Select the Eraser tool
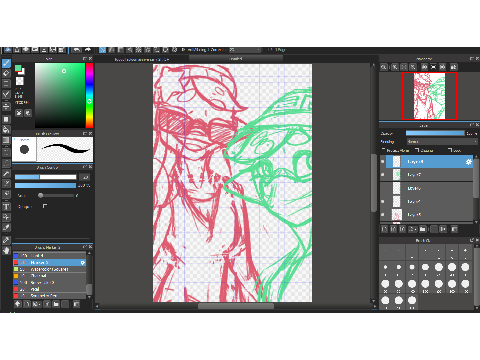 (x=6, y=73)
